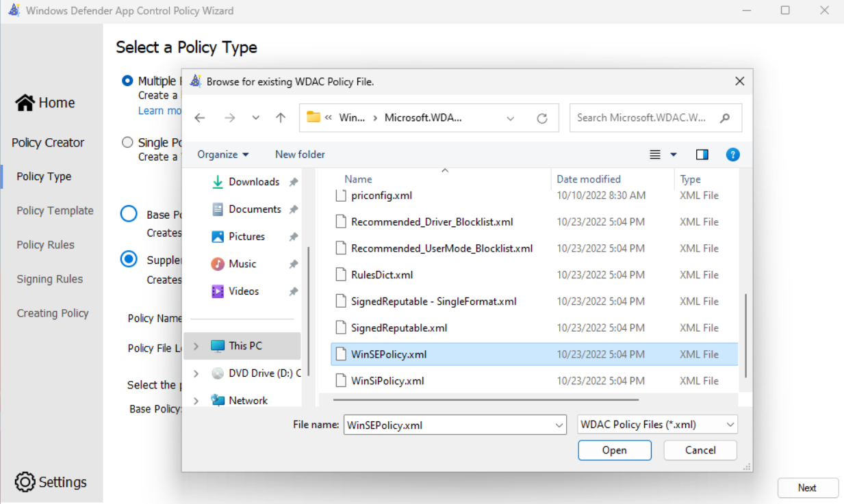
Task: Unpin Videos using its pin icon
Action: [x=293, y=291]
